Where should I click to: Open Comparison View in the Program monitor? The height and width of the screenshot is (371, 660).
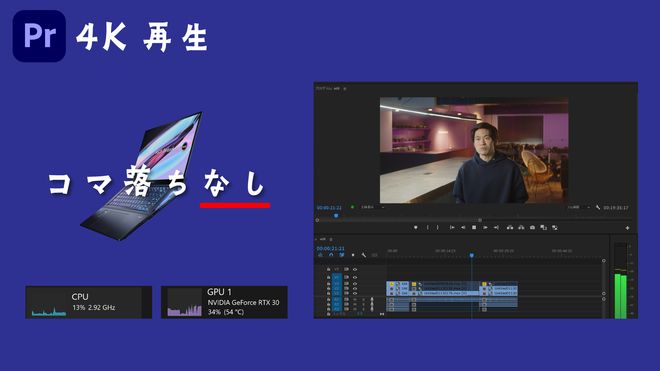[x=543, y=227]
